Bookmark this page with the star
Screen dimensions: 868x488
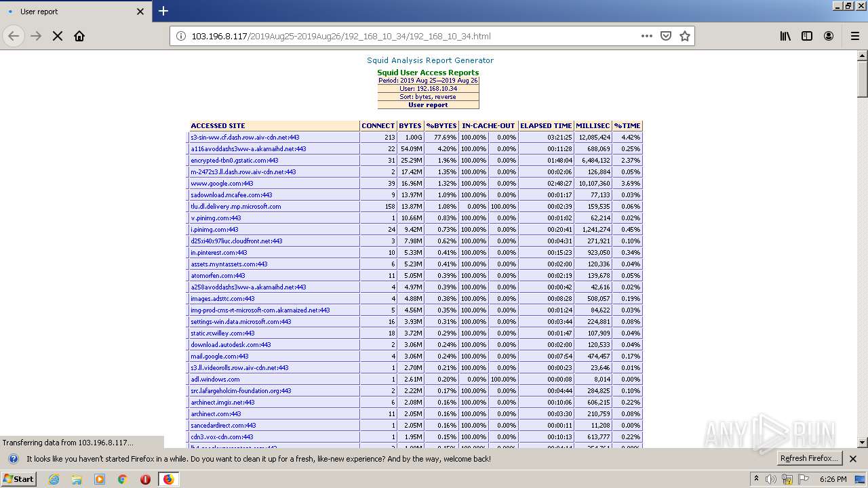[685, 36]
